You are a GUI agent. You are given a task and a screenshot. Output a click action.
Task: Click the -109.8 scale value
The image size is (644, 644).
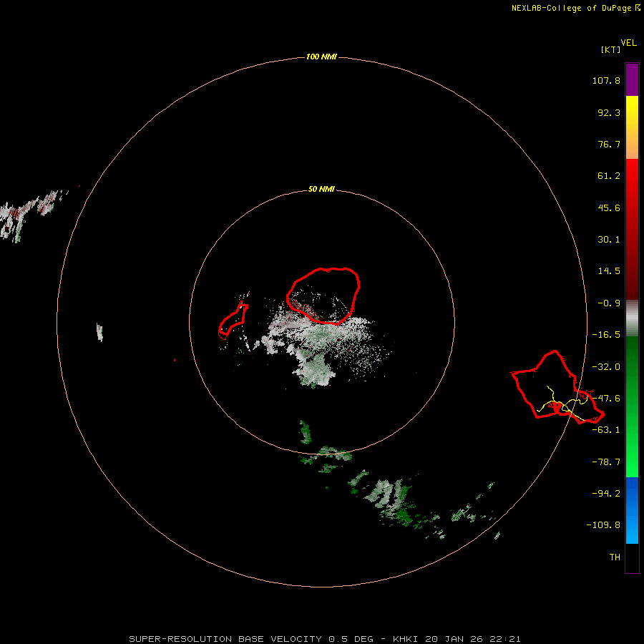pyautogui.click(x=603, y=525)
